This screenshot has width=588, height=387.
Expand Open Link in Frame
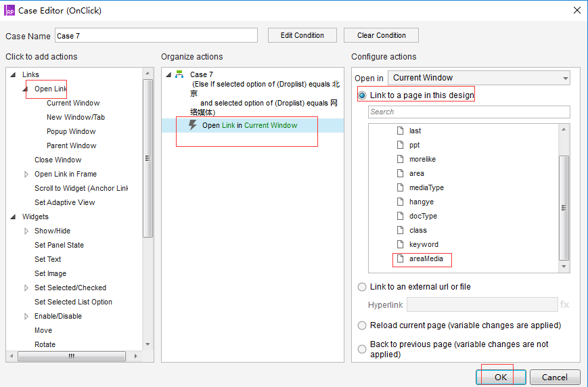click(x=26, y=175)
